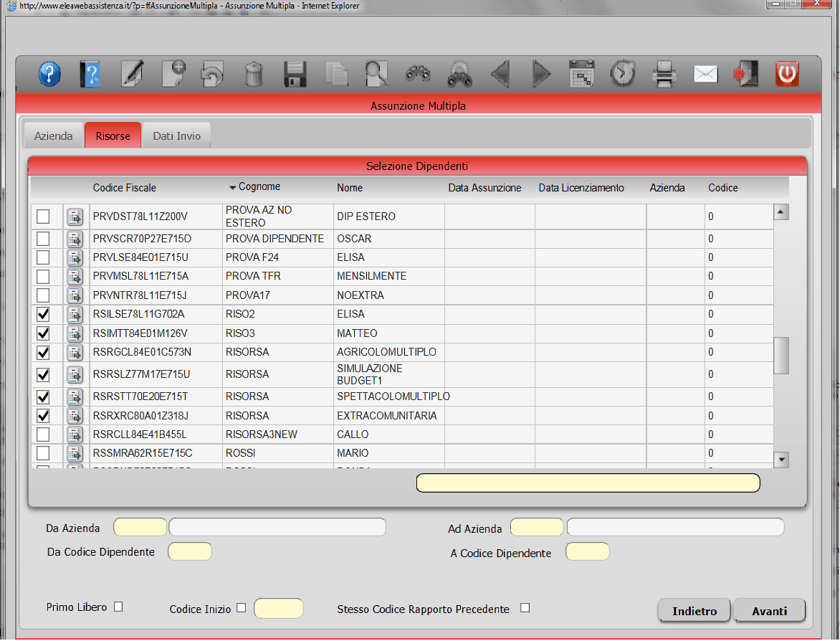Image resolution: width=840 pixels, height=641 pixels.
Task: Check the RISORSA3NEW CALLO checkbox
Action: [43, 435]
